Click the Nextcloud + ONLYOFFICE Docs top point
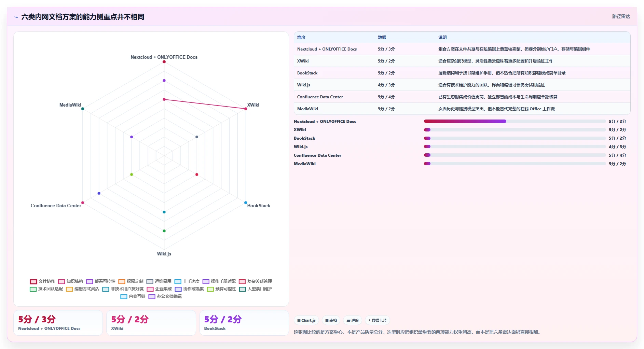Screen dimensions: 644x349 (164, 62)
